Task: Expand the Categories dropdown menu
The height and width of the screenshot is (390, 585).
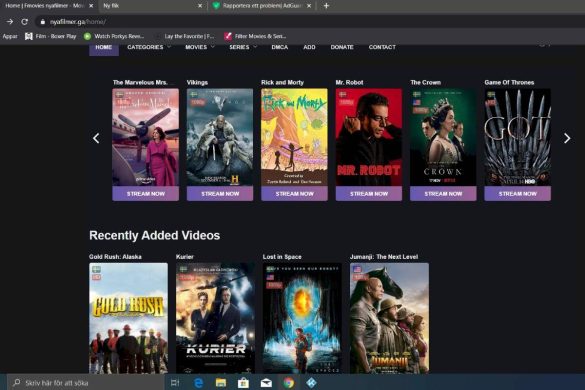Action: 149,47
